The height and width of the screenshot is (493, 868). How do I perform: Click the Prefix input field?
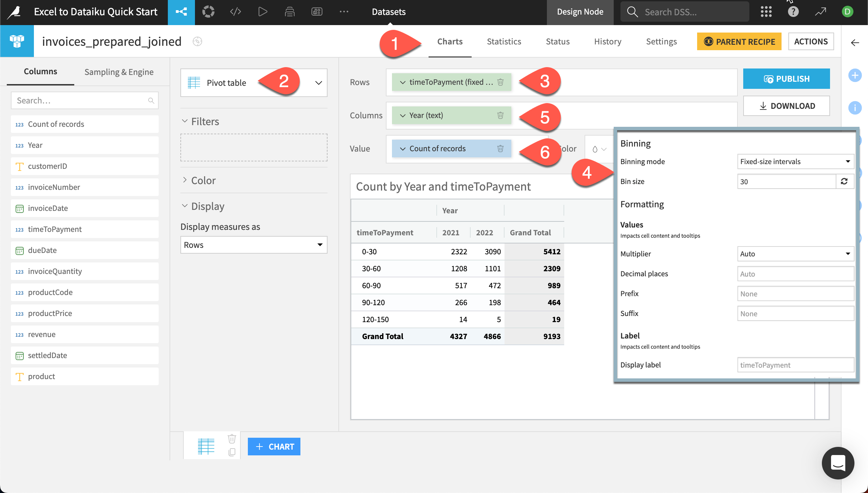[x=795, y=294]
